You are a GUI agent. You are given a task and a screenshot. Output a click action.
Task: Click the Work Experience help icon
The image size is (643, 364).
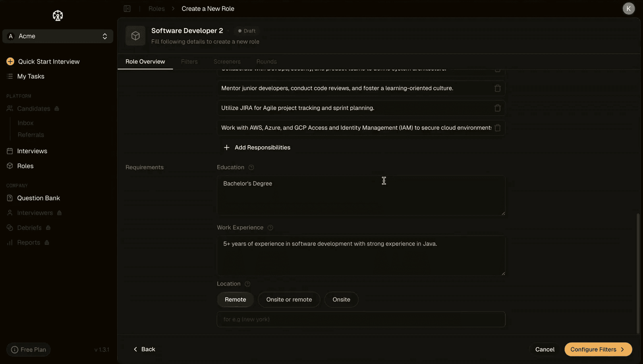pos(270,228)
